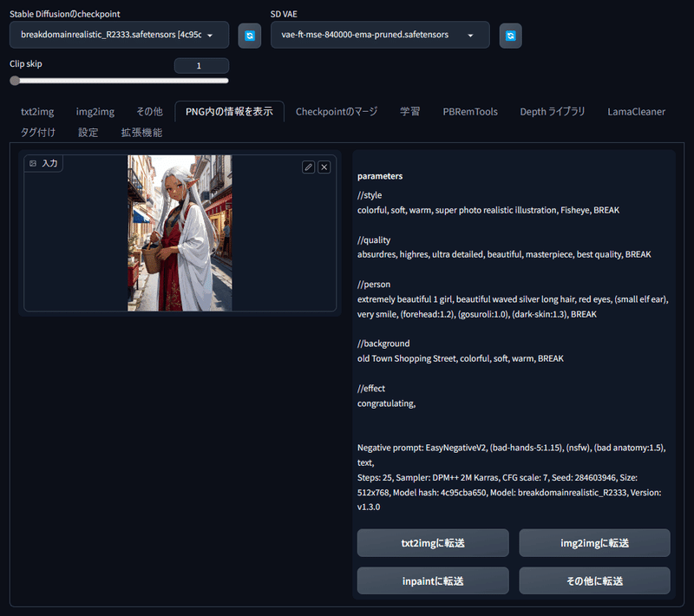
Task: Switch to the txt2img tab
Action: (x=37, y=112)
